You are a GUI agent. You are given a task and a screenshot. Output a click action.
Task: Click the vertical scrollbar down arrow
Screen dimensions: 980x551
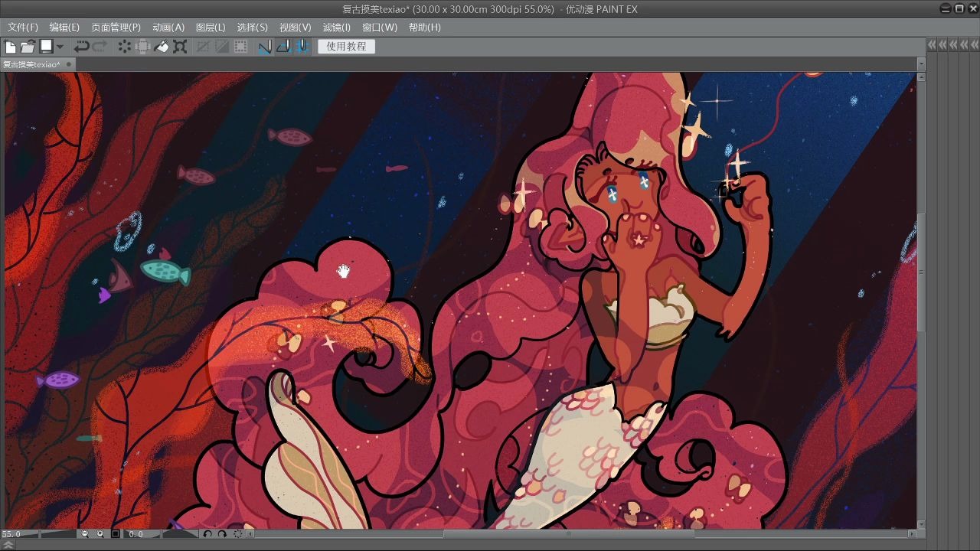click(x=921, y=524)
